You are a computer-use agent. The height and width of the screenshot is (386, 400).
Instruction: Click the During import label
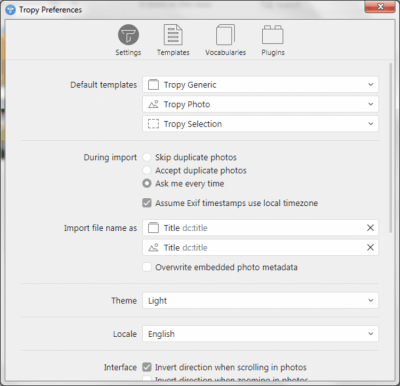click(x=110, y=157)
